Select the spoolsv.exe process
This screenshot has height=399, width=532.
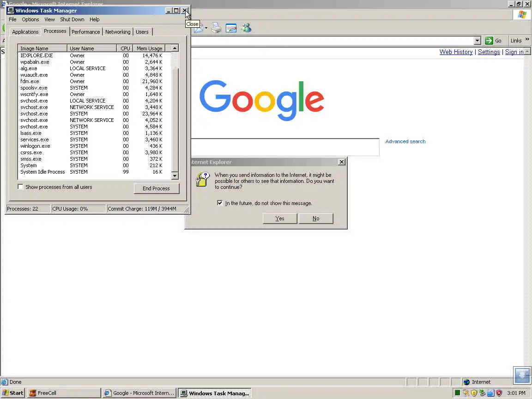tap(95, 88)
